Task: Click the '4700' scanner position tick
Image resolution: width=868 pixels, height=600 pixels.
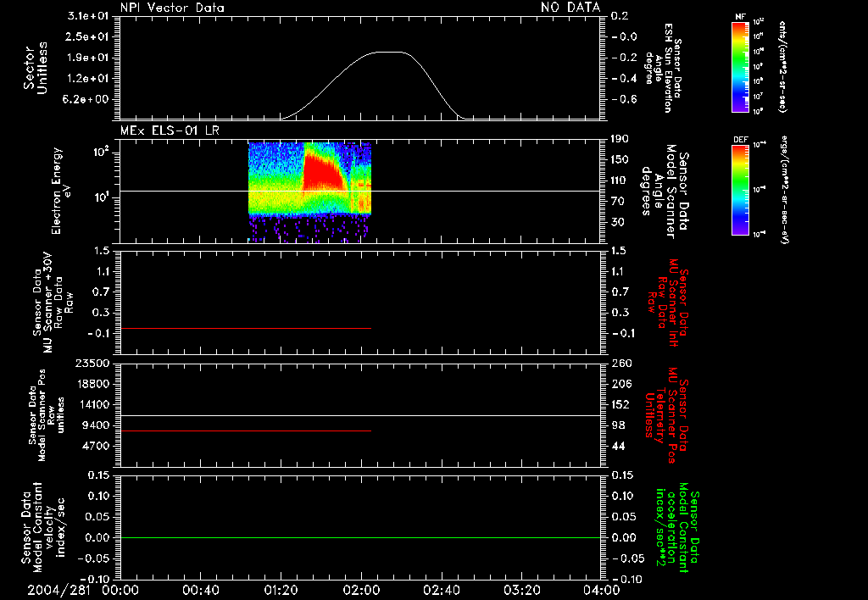Action: (96, 446)
